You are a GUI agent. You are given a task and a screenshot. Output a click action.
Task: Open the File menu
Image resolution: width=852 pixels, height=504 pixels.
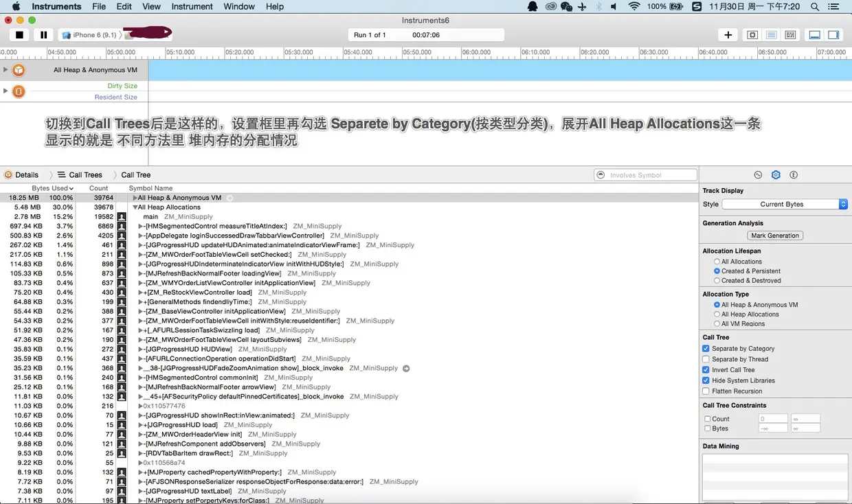tap(99, 6)
